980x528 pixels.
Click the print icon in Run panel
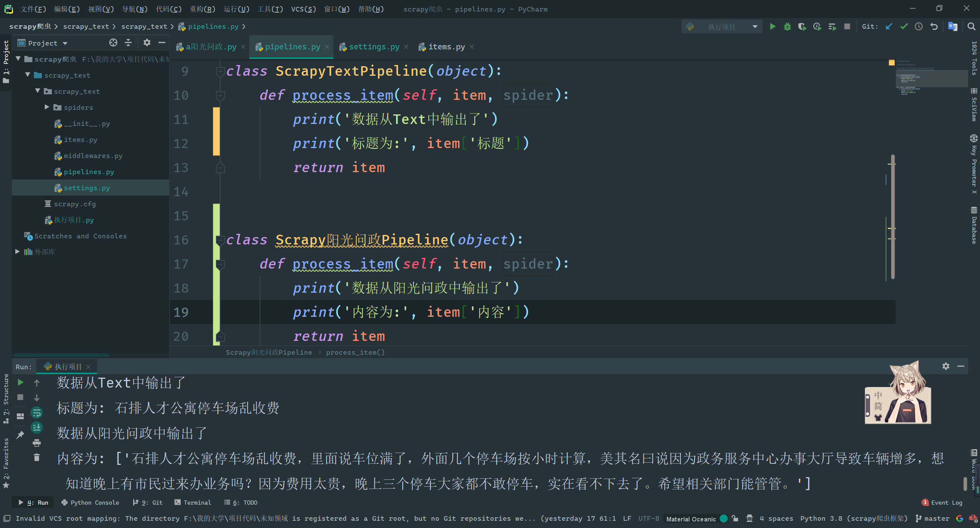tap(37, 443)
